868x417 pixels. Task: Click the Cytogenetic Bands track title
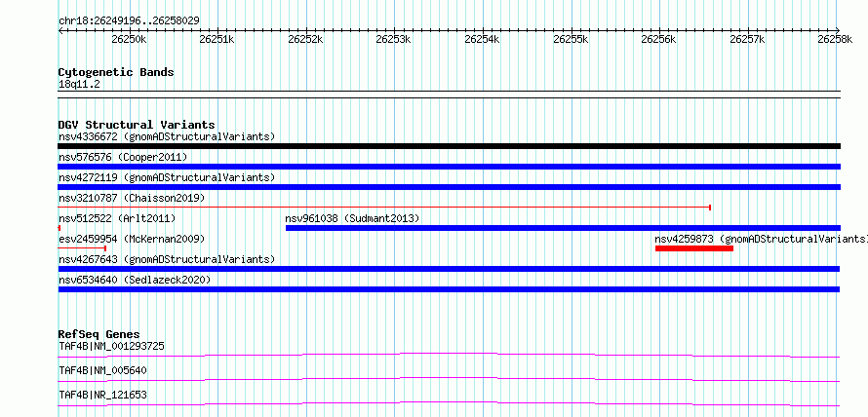[x=116, y=72]
